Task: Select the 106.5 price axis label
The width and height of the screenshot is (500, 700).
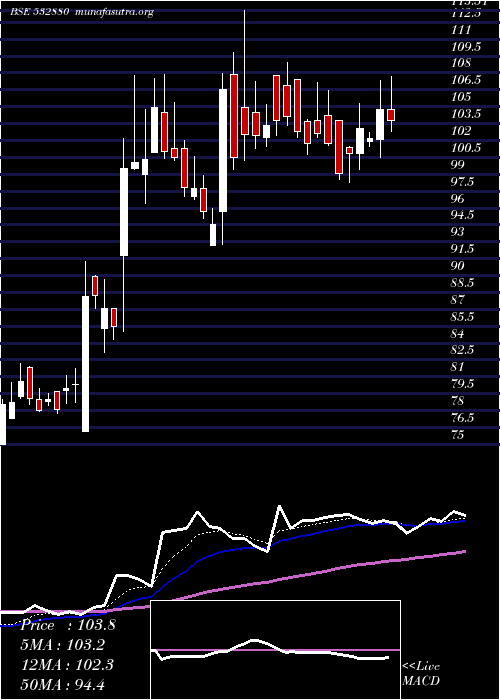Action: [x=466, y=80]
